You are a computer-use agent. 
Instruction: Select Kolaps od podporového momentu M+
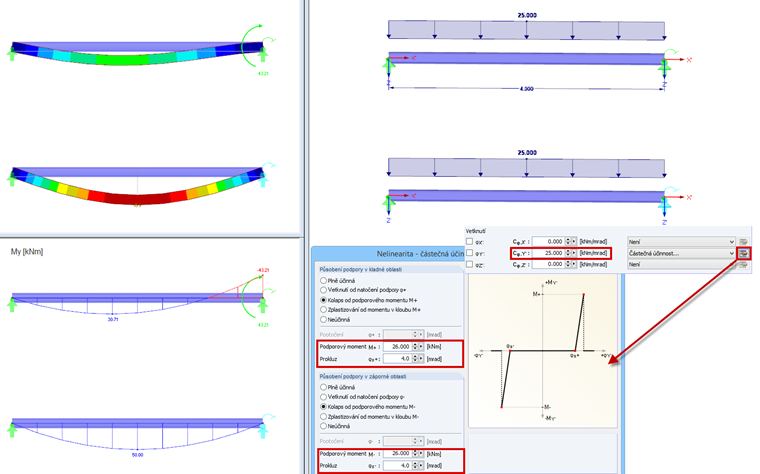[x=323, y=300]
